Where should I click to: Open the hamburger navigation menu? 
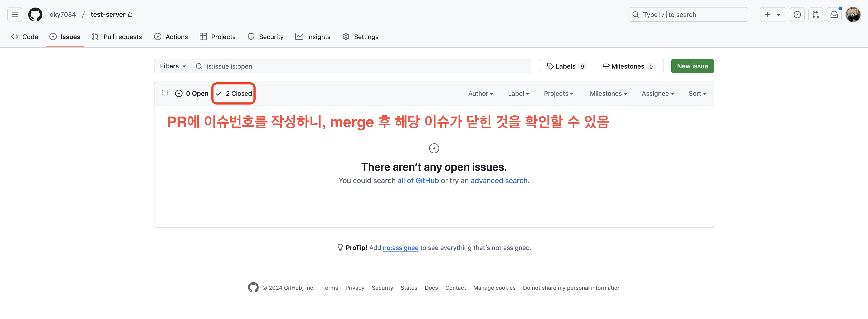click(14, 14)
